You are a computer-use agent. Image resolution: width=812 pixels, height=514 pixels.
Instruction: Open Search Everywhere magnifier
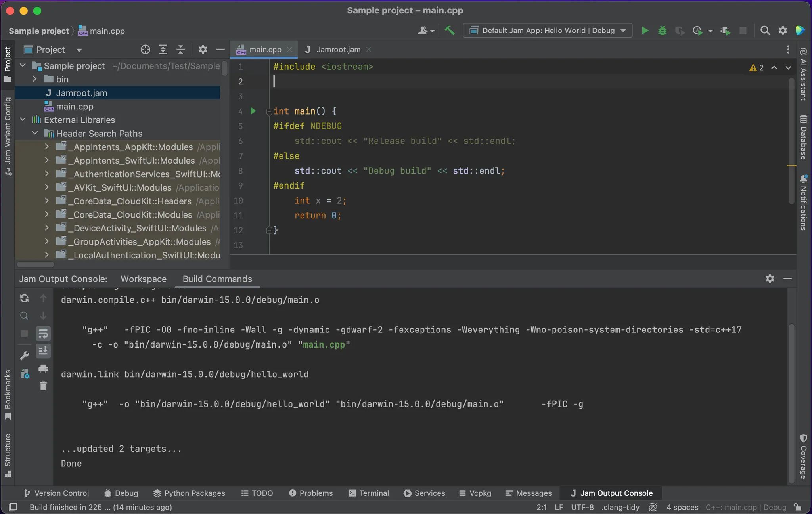(765, 31)
